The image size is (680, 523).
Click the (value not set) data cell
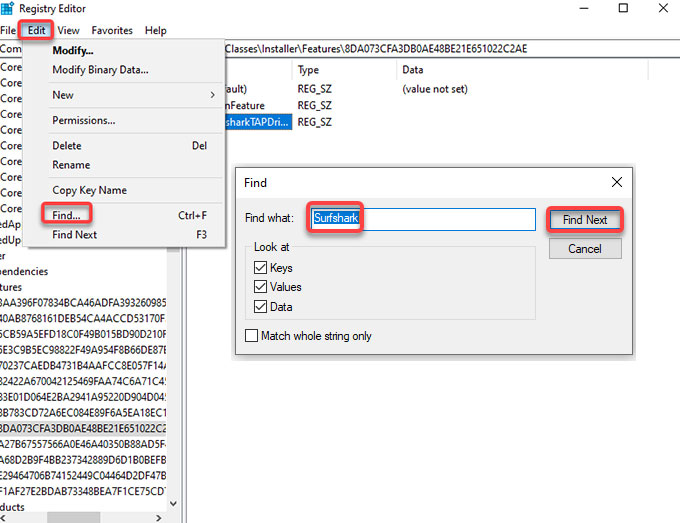click(x=435, y=89)
